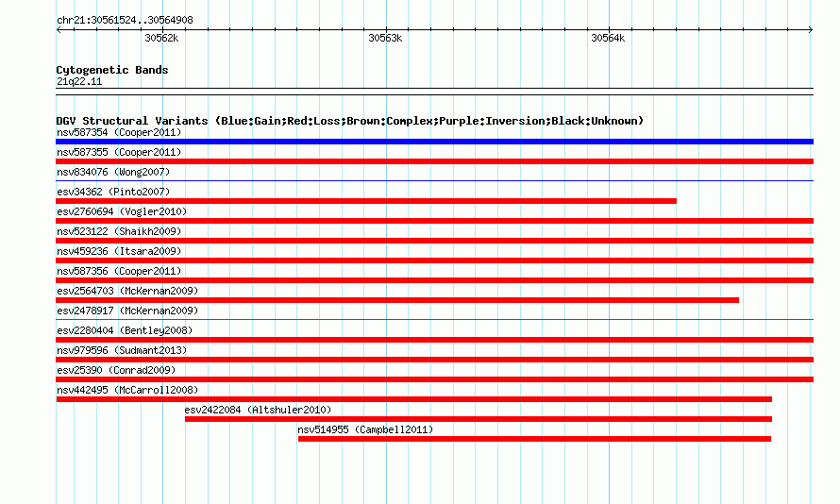Click the ruler's left arrow end
This screenshot has width=840, height=504.
[x=59, y=29]
